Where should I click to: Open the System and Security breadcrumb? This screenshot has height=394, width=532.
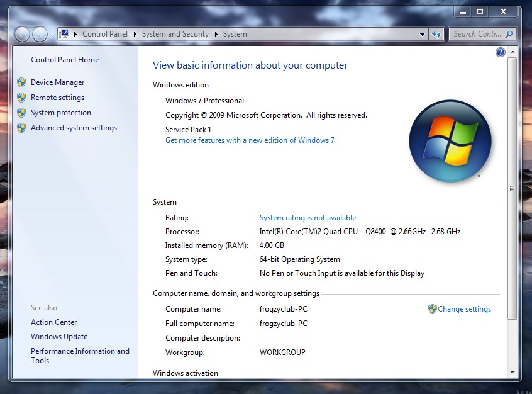click(x=175, y=34)
